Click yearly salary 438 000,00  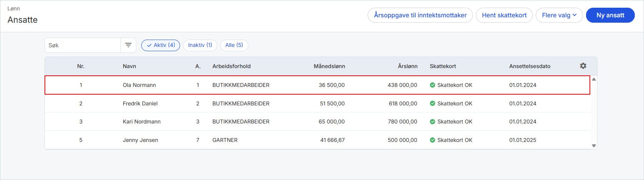pos(402,85)
